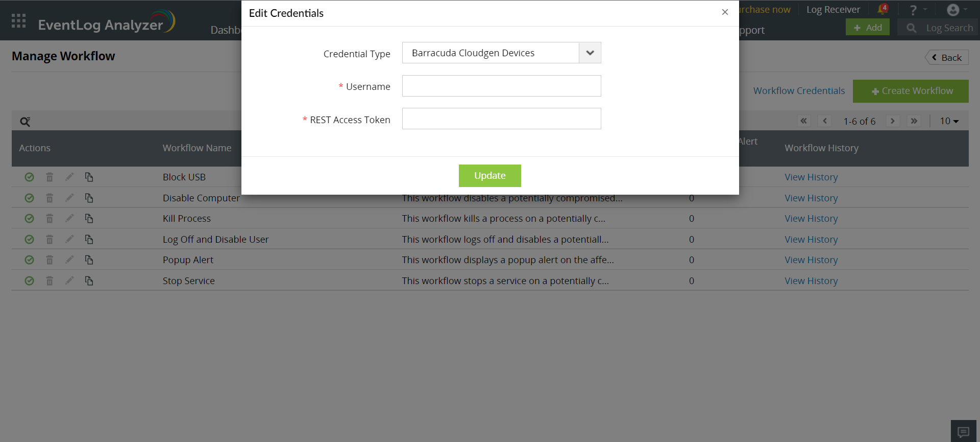
Task: Toggle enabled status of Disable Computer workflow
Action: click(x=30, y=198)
